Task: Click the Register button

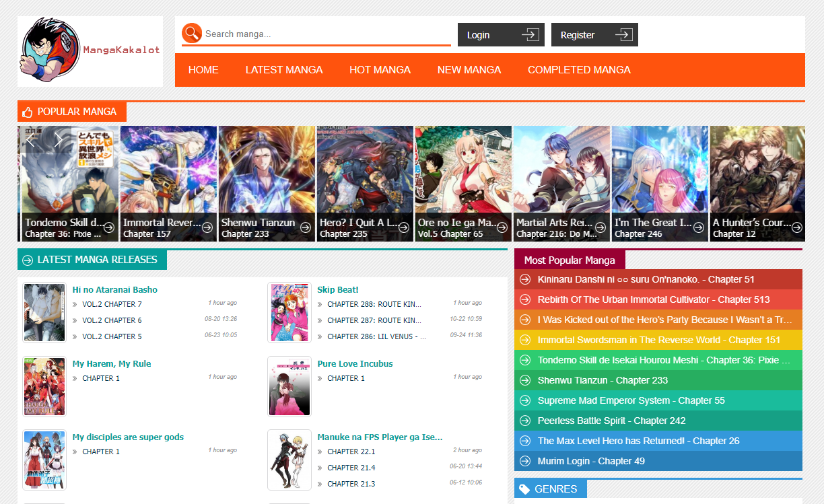Action: click(594, 35)
